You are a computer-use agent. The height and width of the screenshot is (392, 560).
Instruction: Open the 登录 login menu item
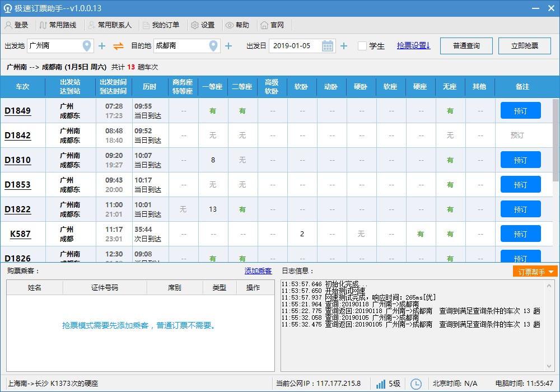(x=17, y=25)
